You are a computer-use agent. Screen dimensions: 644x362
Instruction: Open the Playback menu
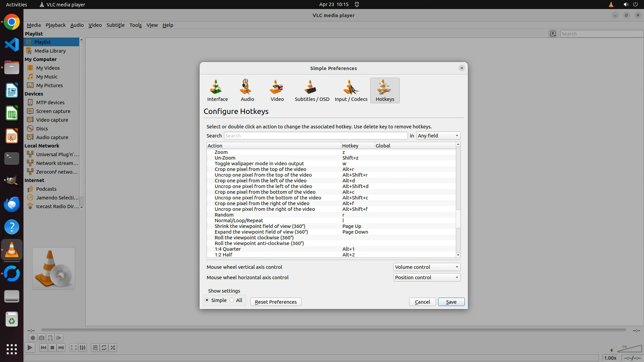tap(55, 25)
